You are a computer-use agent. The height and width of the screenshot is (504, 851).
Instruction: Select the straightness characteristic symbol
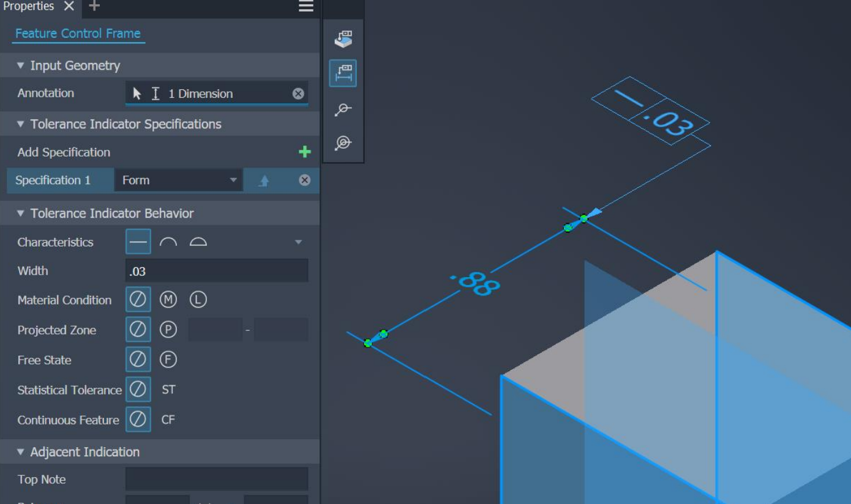(x=138, y=242)
